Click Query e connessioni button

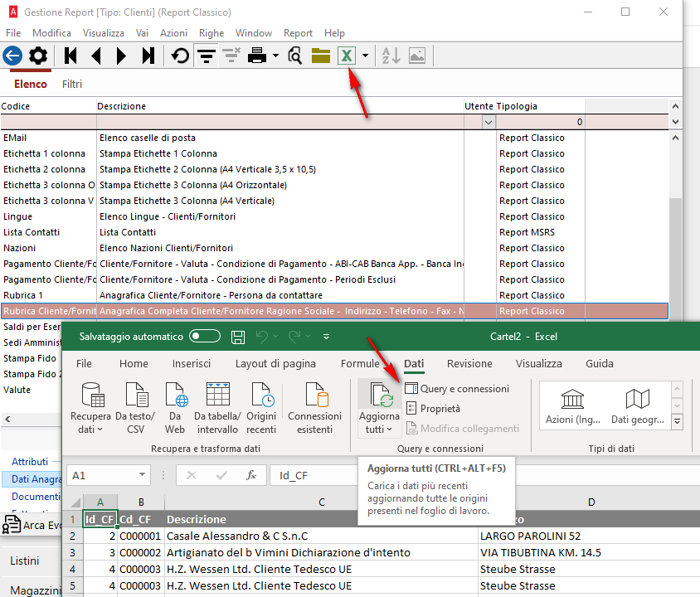[x=457, y=389]
